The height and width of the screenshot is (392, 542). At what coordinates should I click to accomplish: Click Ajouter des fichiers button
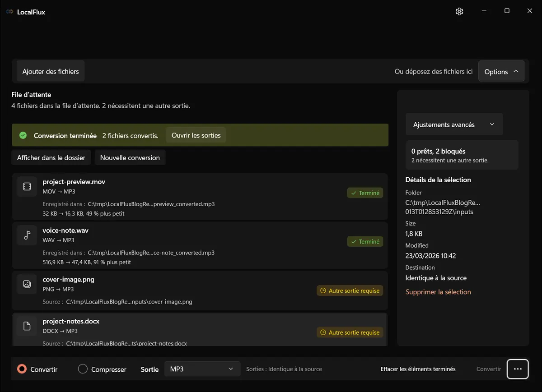[51, 71]
